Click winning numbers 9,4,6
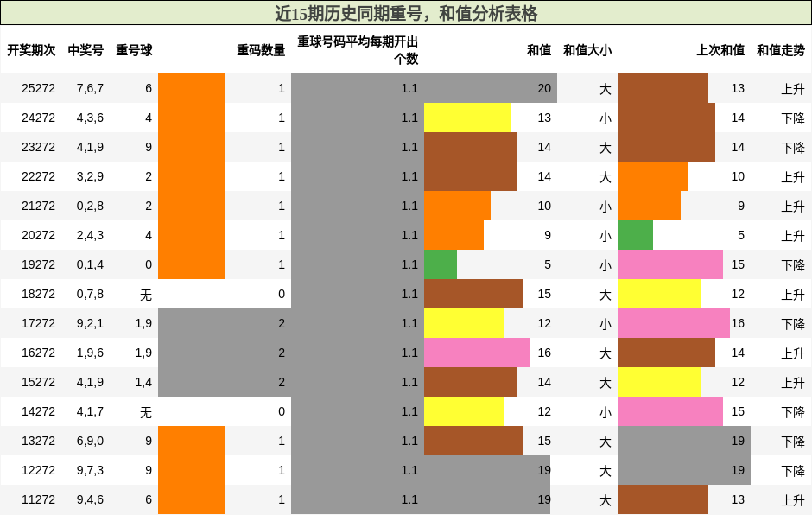The image size is (812, 515). click(90, 499)
